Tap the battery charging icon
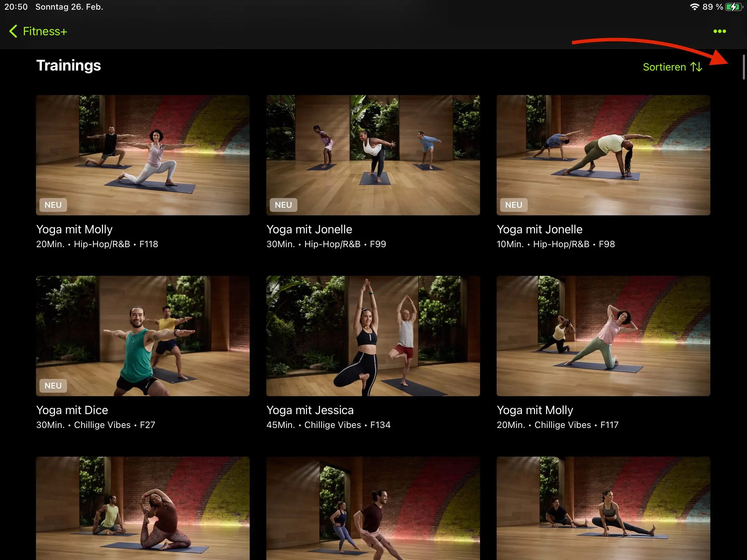The image size is (747, 560). [733, 7]
